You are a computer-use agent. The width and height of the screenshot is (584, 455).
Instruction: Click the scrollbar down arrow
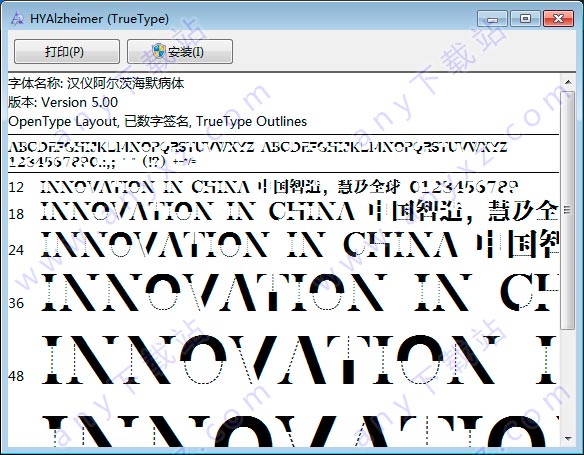568,438
